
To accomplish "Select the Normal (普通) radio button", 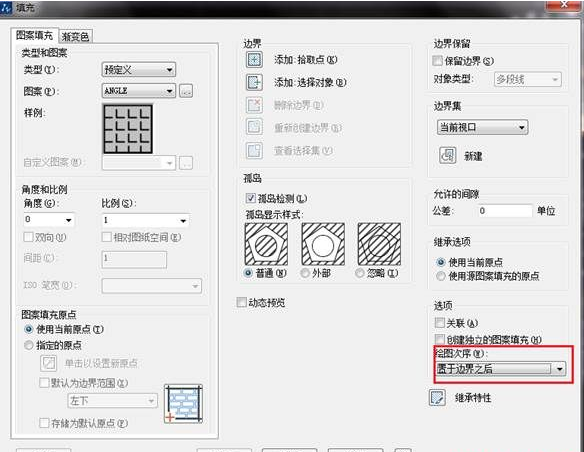I will pos(248,273).
